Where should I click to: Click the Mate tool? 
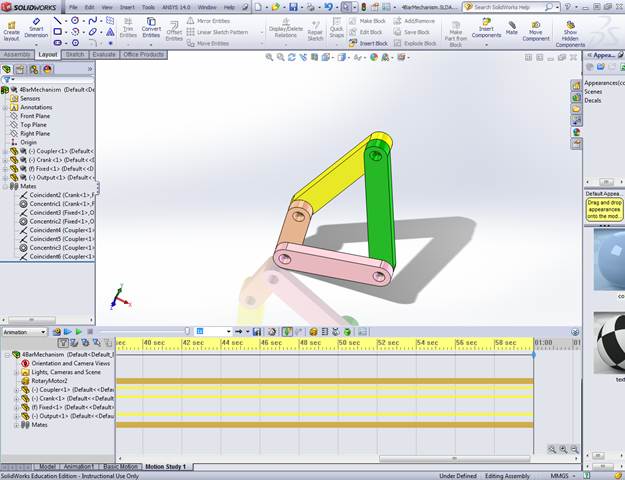coord(512,28)
